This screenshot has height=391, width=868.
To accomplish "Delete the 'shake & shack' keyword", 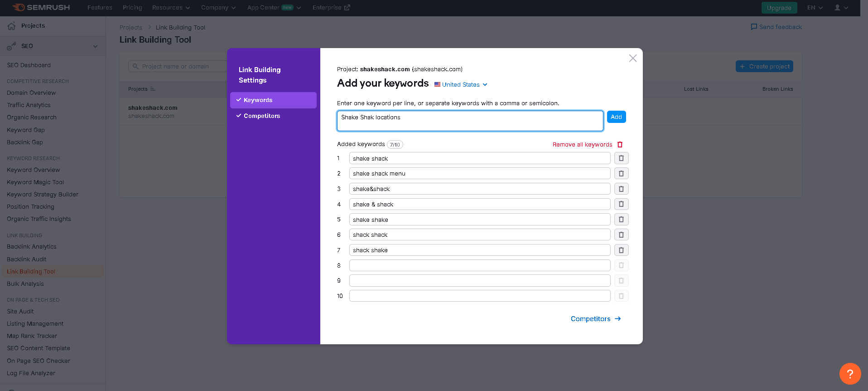I will [x=621, y=204].
